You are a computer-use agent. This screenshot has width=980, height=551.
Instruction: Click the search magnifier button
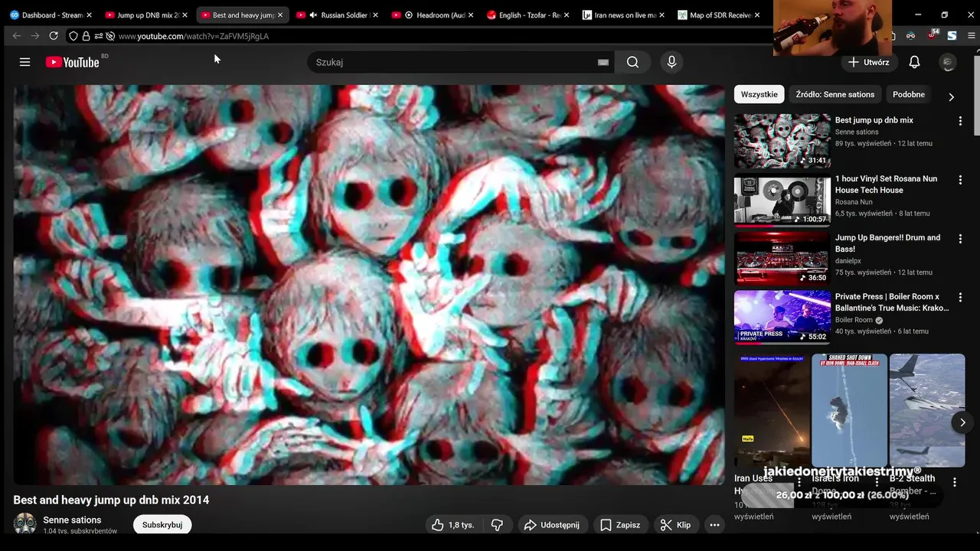pos(632,62)
